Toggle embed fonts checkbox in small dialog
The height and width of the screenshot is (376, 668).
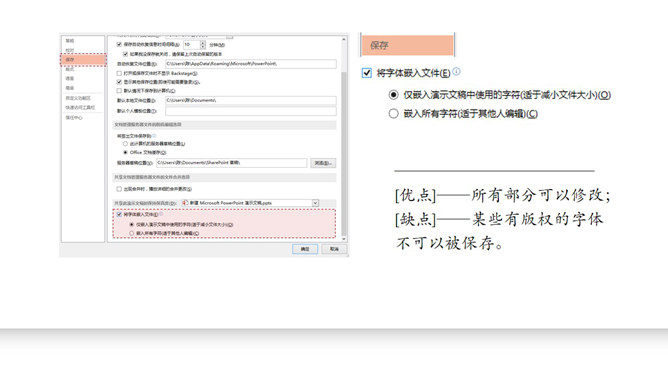(x=119, y=215)
